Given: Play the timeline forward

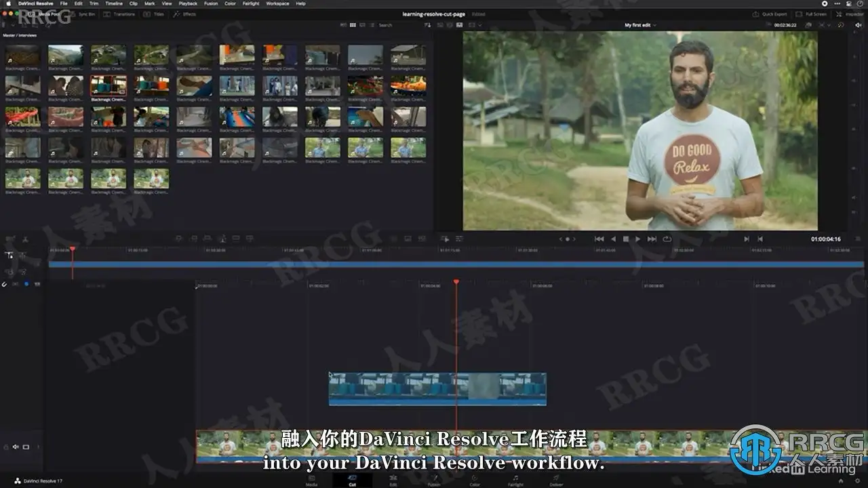Looking at the screenshot, I should (x=637, y=239).
